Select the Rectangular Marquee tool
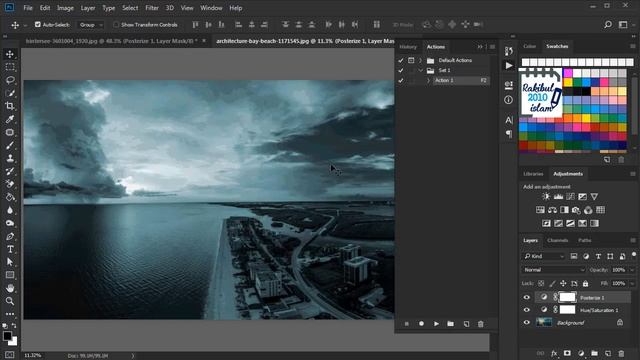Viewport: 640px width, 360px height. [x=10, y=67]
